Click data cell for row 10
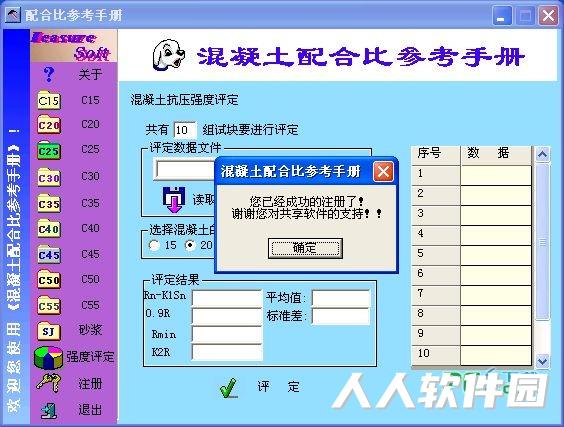Screen dimensions: 564x427 pyautogui.click(x=496, y=355)
